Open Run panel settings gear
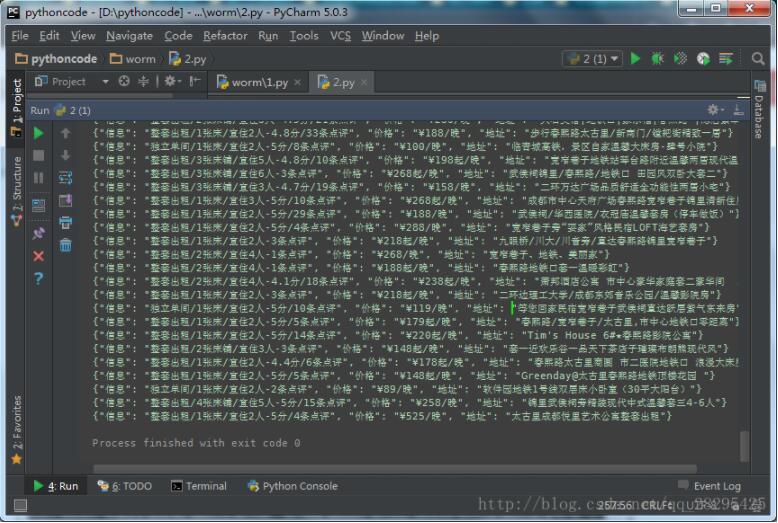Image resolution: width=778 pixels, height=523 pixels. [x=714, y=110]
